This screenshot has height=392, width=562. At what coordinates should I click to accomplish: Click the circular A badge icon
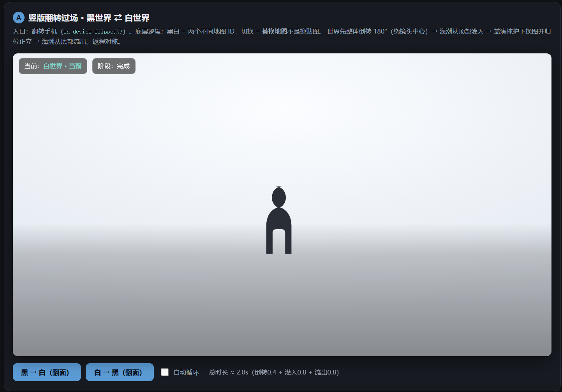click(19, 18)
